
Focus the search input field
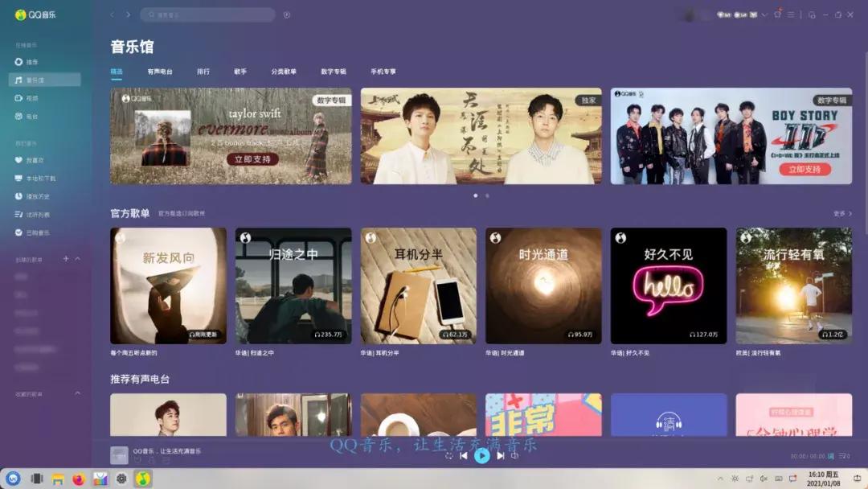tap(207, 14)
